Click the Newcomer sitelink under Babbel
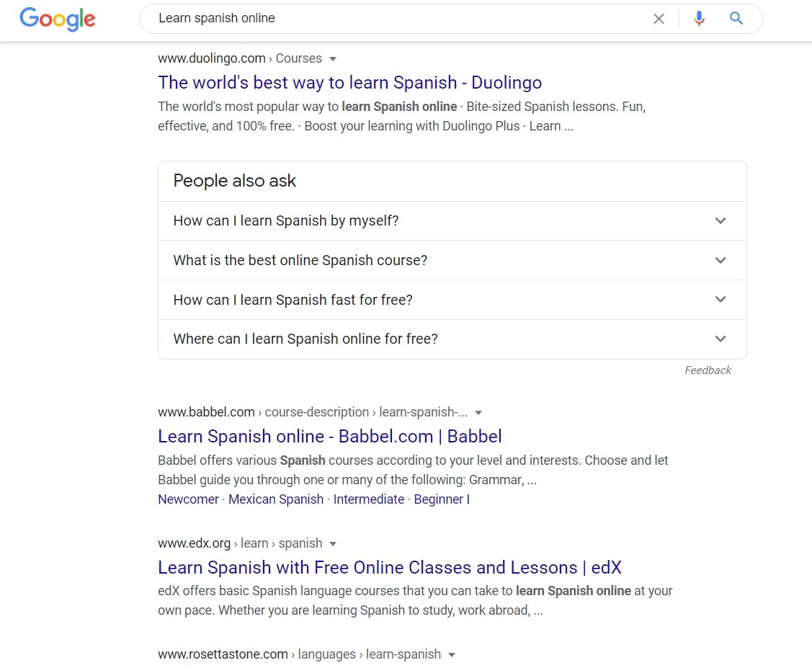The width and height of the screenshot is (812, 668). pos(189,499)
